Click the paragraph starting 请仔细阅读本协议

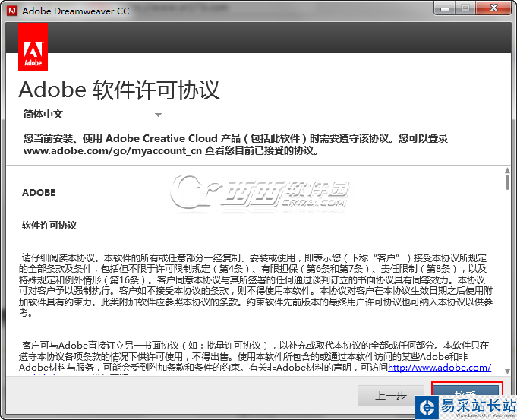coord(256,285)
